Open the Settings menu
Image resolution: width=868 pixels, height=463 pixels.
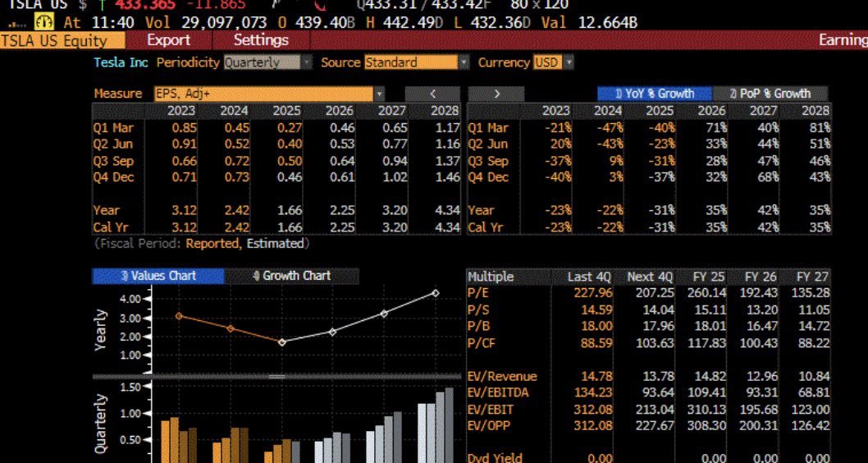[261, 39]
